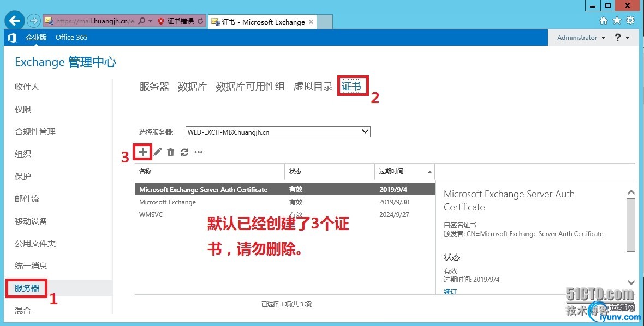
Task: Select 统一消息 in the left navigation
Action: pyautogui.click(x=31, y=265)
